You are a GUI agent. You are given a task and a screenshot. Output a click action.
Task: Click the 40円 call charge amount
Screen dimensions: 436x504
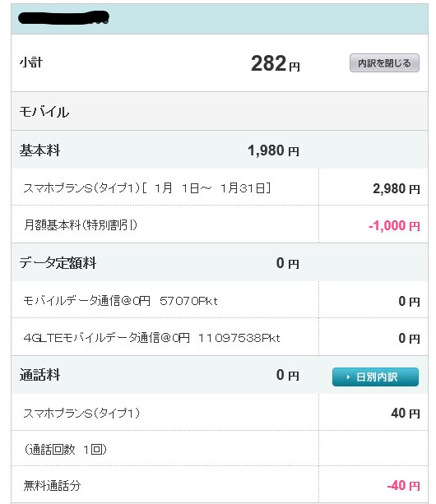coord(406,413)
